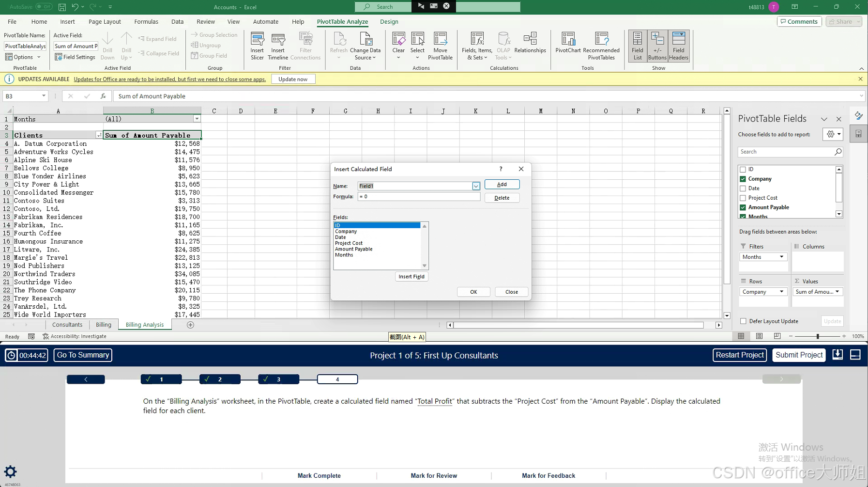Uncheck the Company field checkbox

[x=743, y=179]
